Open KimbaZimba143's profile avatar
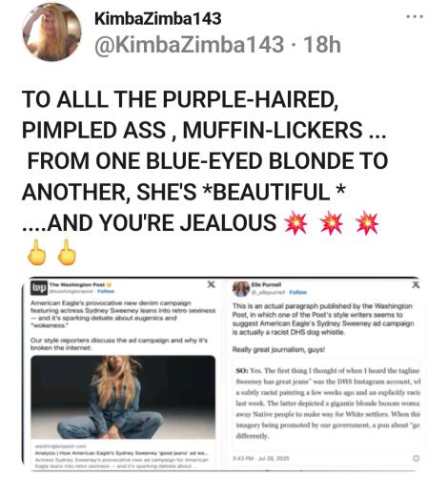The width and height of the screenshot is (448, 477). click(51, 31)
